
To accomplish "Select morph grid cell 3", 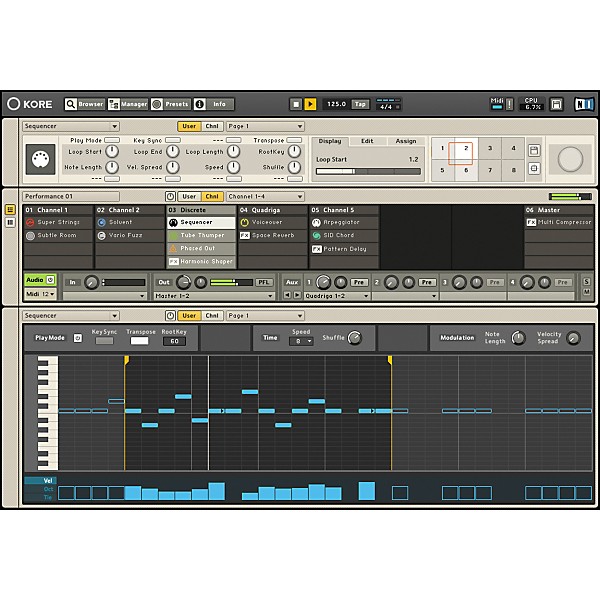I will 490,148.
